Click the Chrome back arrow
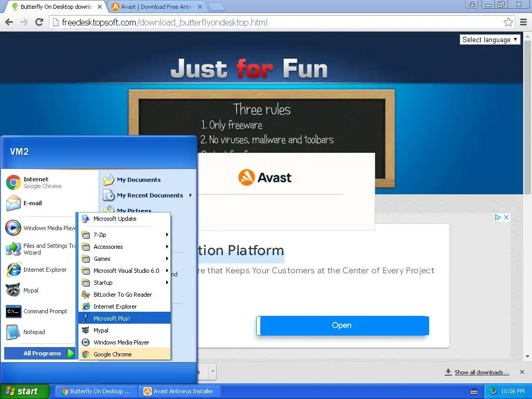The height and width of the screenshot is (399, 532). 9,22
